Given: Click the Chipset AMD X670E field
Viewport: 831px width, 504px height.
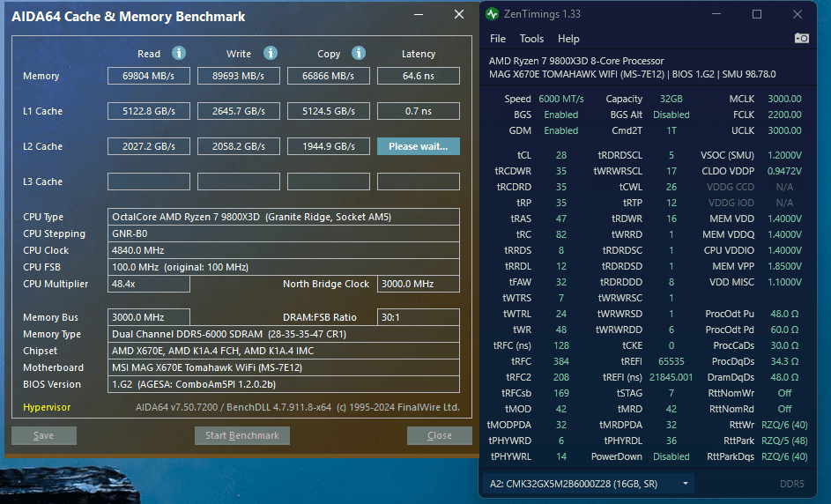Looking at the screenshot, I should (x=284, y=351).
